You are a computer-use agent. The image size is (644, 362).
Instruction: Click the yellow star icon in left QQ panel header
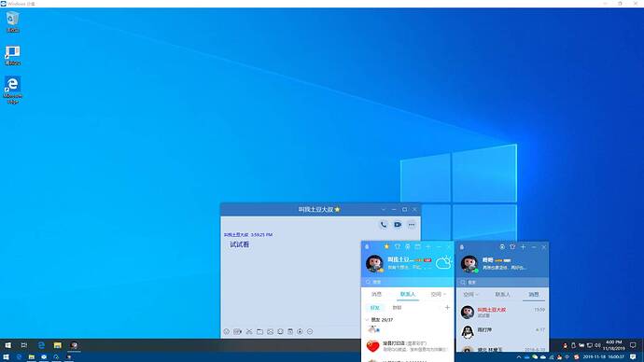(x=386, y=246)
